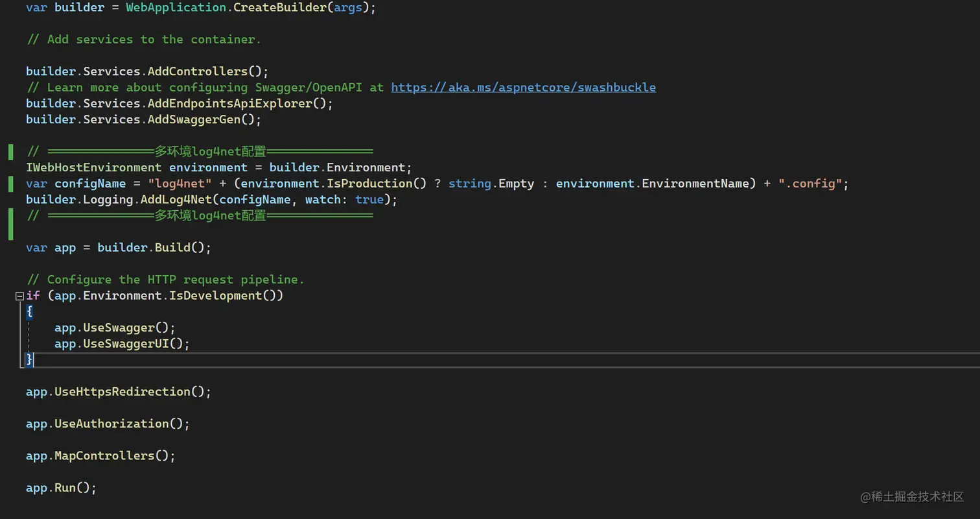Click 'AddEndpointsApiExplorer' method name

230,103
